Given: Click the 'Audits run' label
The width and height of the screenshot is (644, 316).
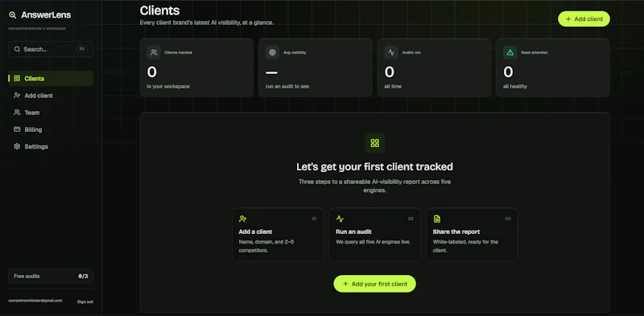Looking at the screenshot, I should [x=411, y=52].
